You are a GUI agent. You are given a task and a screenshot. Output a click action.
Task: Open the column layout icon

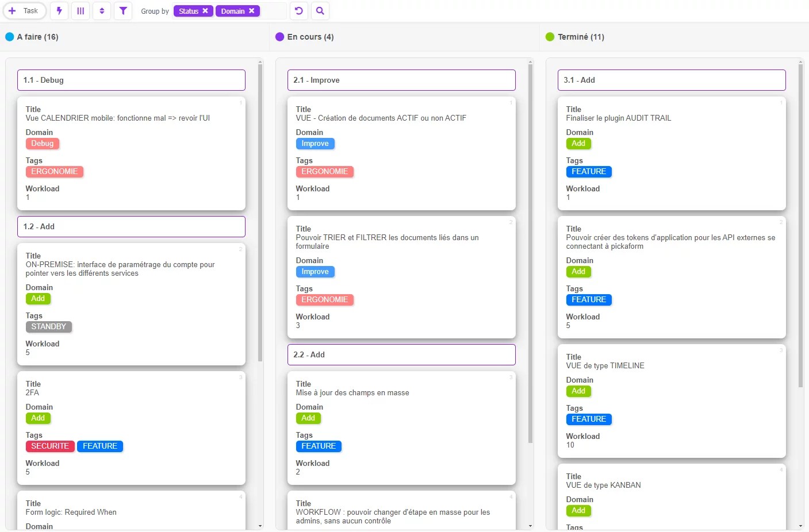point(80,11)
